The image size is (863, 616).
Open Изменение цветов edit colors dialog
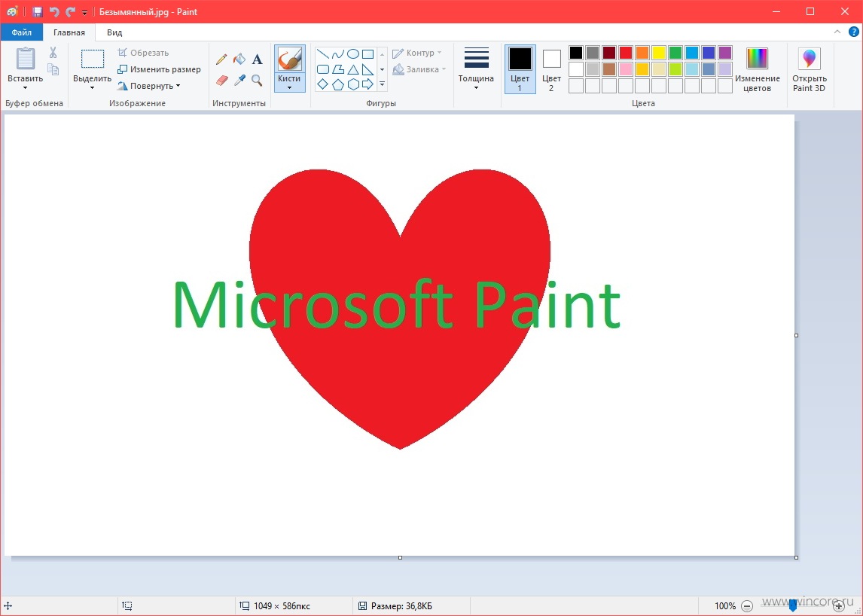click(758, 69)
